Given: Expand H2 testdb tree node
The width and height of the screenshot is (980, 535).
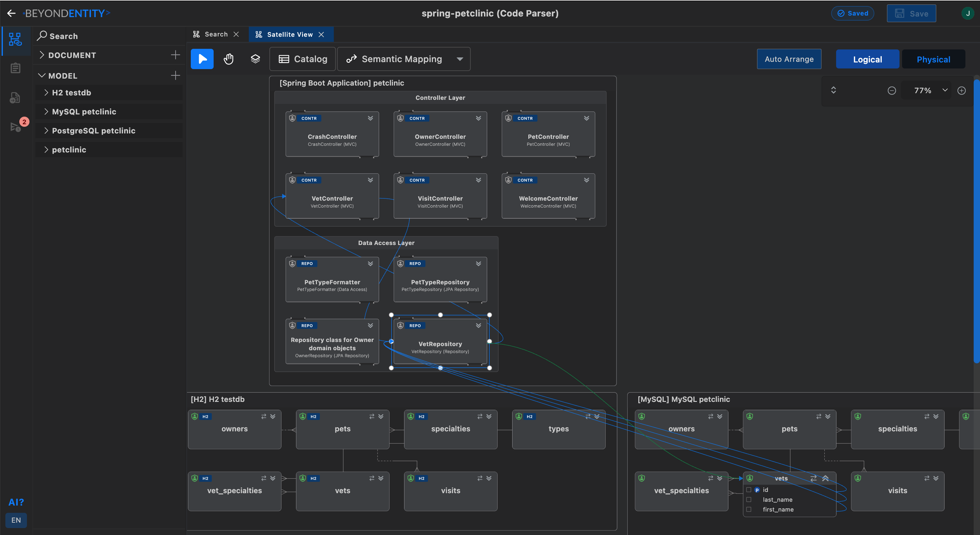Looking at the screenshot, I should 46,93.
